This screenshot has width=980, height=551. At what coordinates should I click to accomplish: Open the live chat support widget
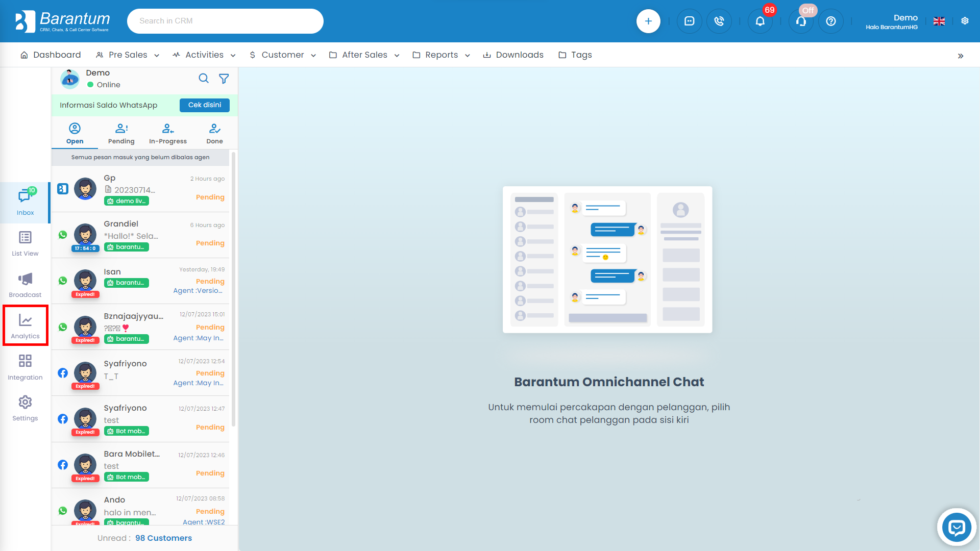tap(957, 528)
